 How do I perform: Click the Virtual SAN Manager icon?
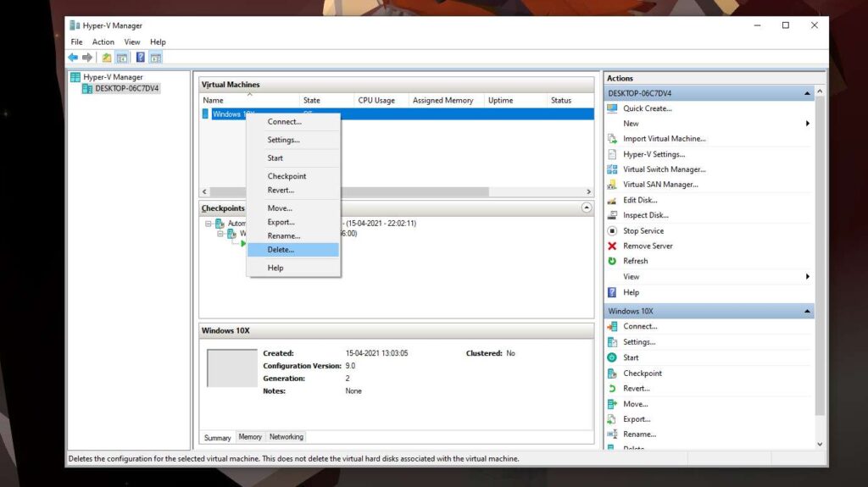[612, 185]
